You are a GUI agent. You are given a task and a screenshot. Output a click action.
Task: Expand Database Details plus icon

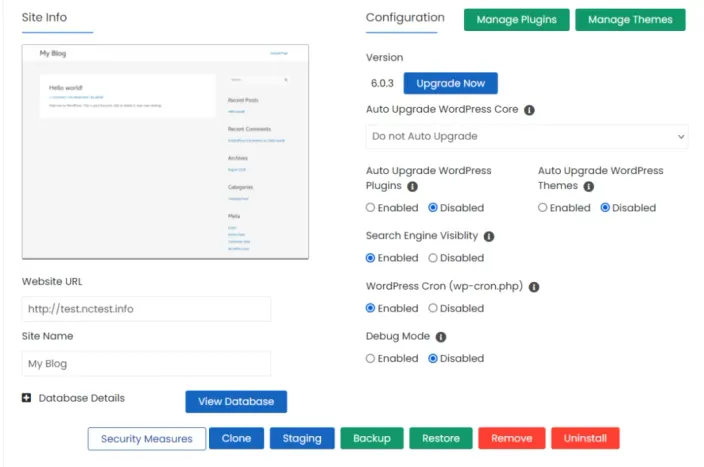[26, 398]
